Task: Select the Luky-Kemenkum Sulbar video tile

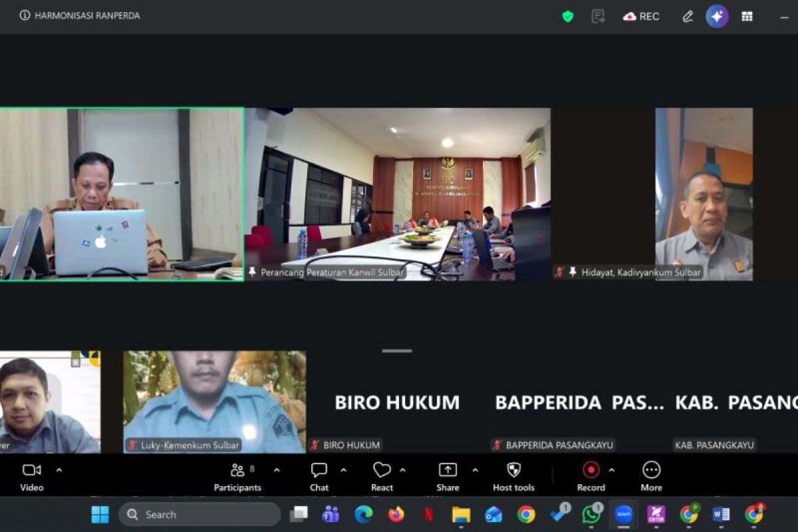Action: pos(215,402)
